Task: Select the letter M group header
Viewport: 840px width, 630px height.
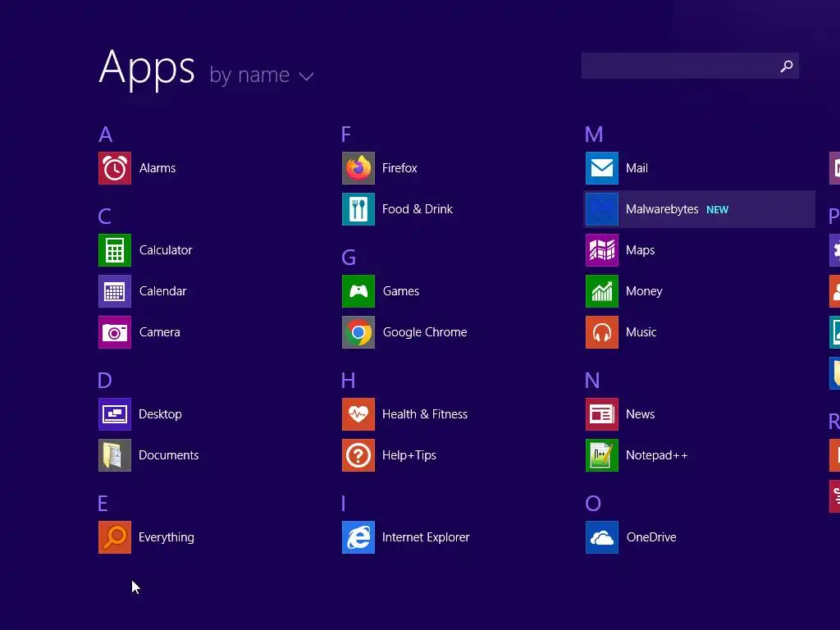Action: coord(594,135)
